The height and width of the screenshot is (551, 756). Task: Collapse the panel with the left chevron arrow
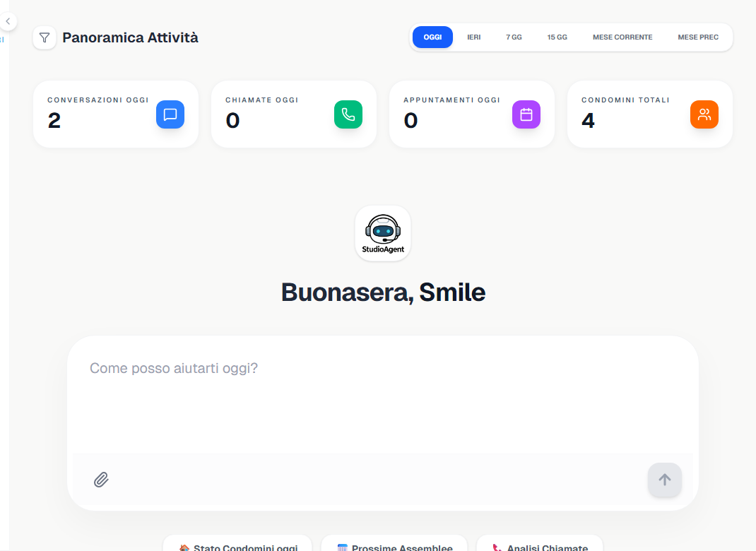coord(7,21)
